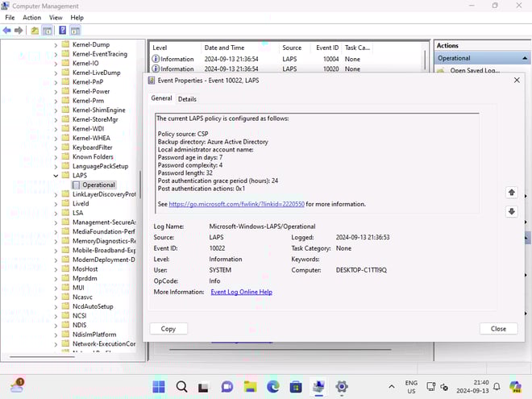The image size is (532, 399).
Task: Switch to the Details tab
Action: point(187,99)
